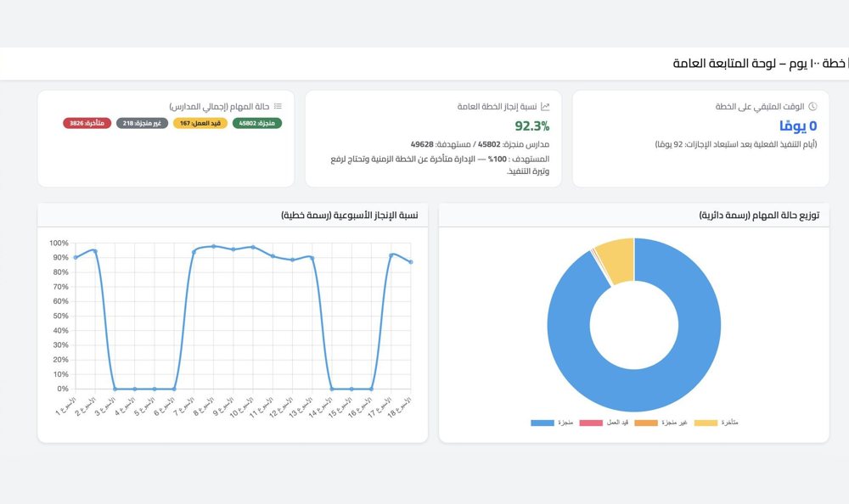Click the card title الوقت المتبقي على الخطة
The image size is (849, 504).
[760, 107]
